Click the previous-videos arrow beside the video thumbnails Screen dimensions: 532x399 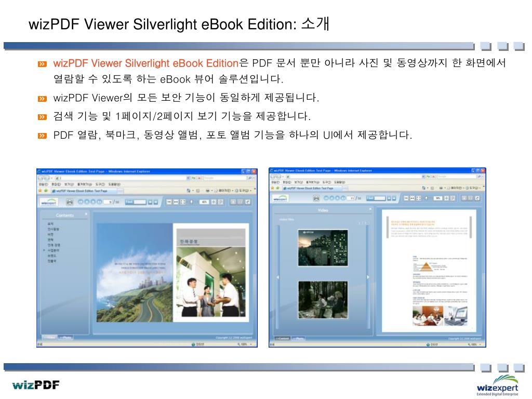click(278, 277)
